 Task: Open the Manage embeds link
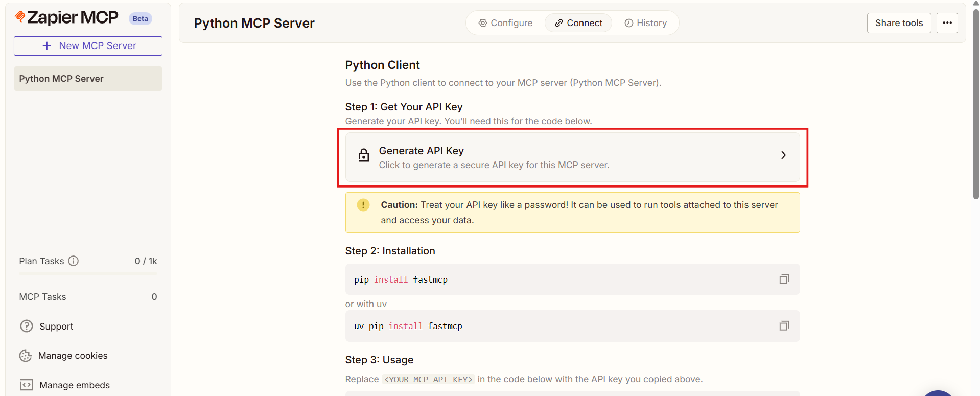pyautogui.click(x=75, y=385)
